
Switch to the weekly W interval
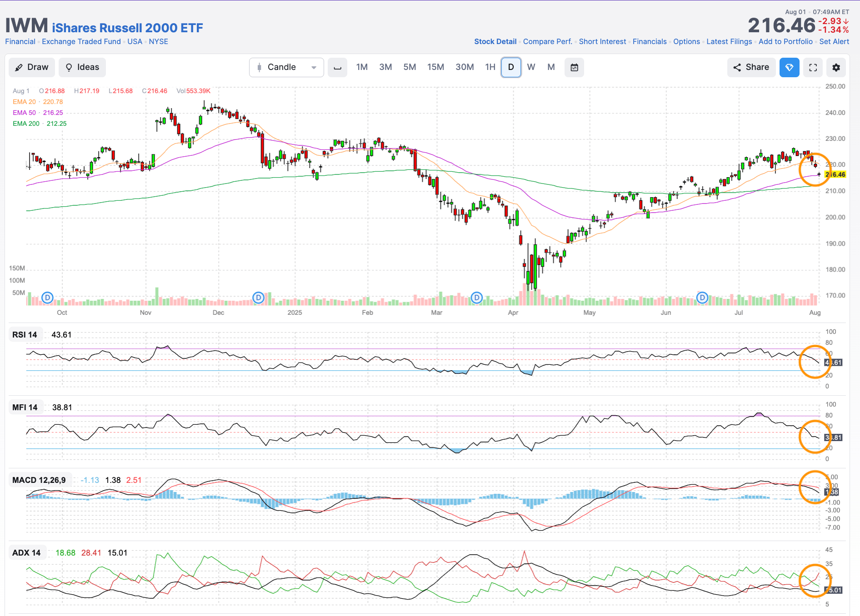tap(531, 67)
